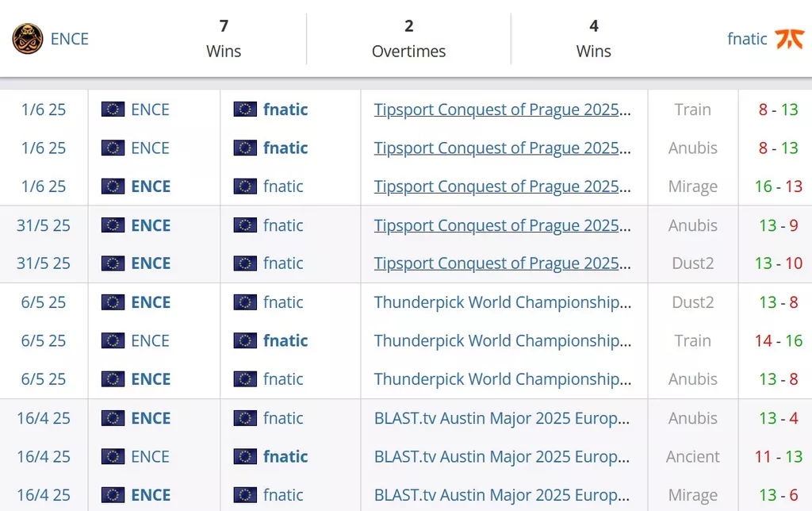The height and width of the screenshot is (511, 812).
Task: Click the 13 - 6 Mirage score
Action: tap(779, 495)
